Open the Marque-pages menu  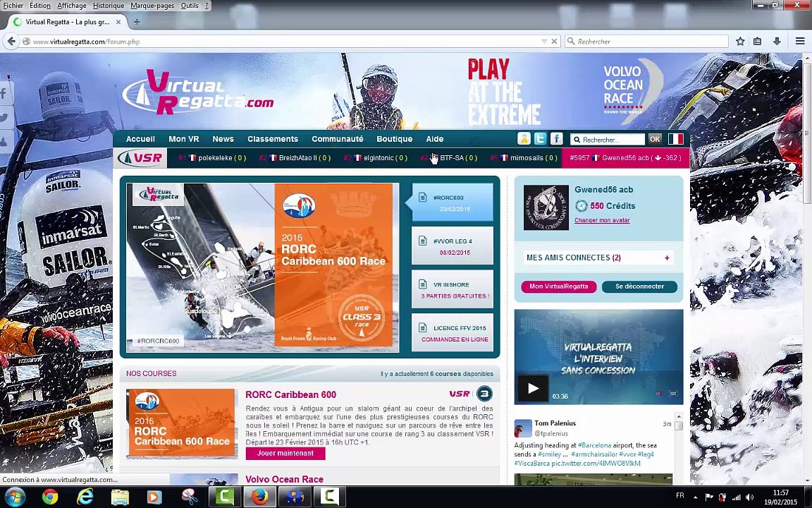(152, 5)
